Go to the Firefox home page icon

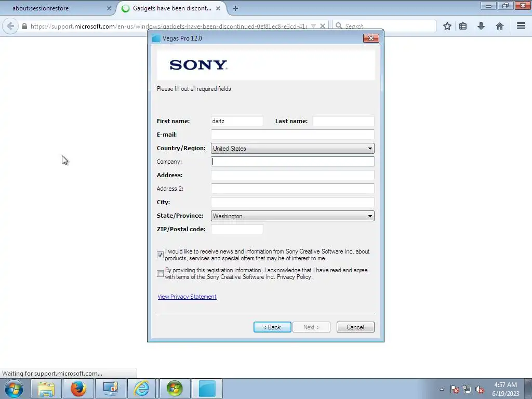(x=499, y=26)
